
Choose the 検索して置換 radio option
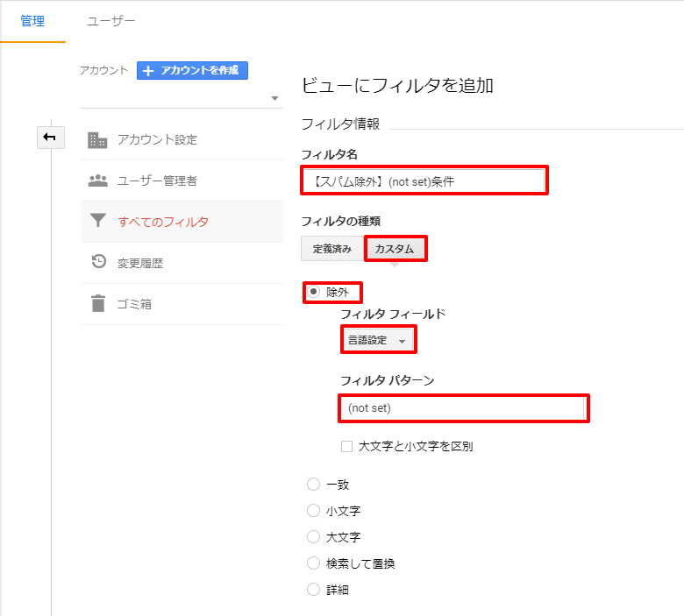click(x=313, y=563)
